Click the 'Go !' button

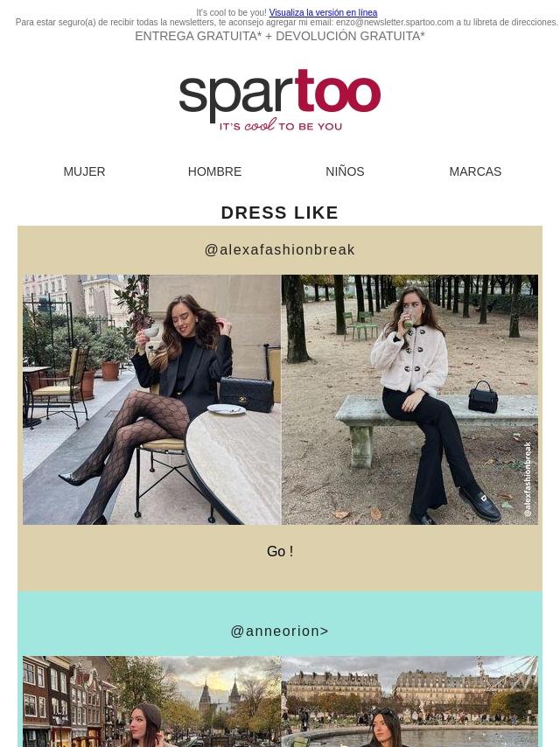(x=280, y=551)
